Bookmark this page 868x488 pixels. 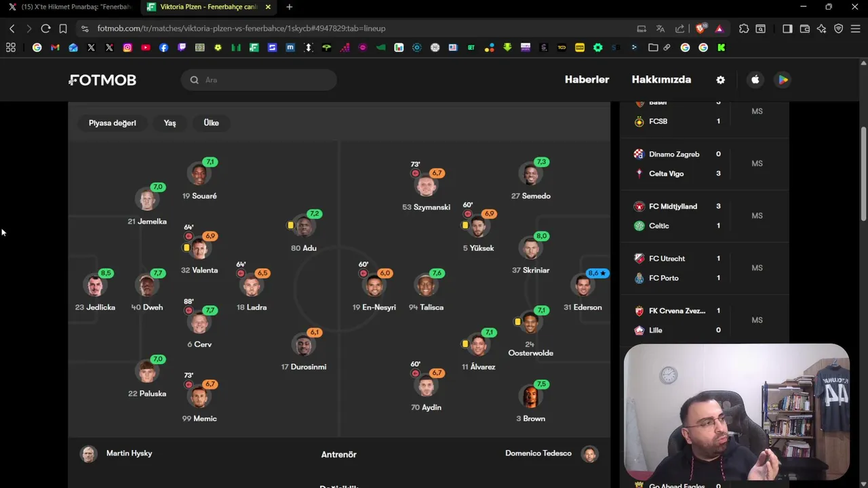[63, 28]
